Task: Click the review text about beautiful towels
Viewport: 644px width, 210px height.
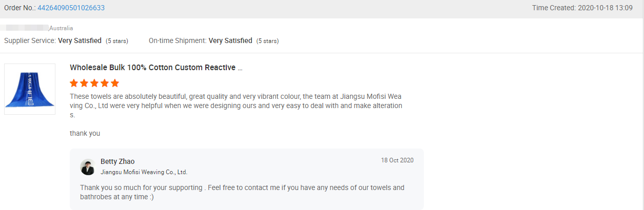Action: click(236, 106)
